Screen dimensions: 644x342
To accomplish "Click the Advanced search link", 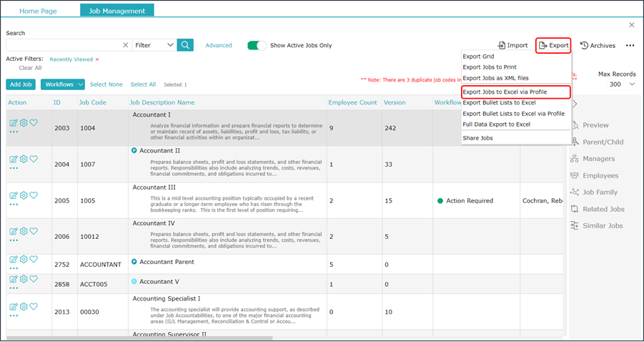I will tap(219, 45).
